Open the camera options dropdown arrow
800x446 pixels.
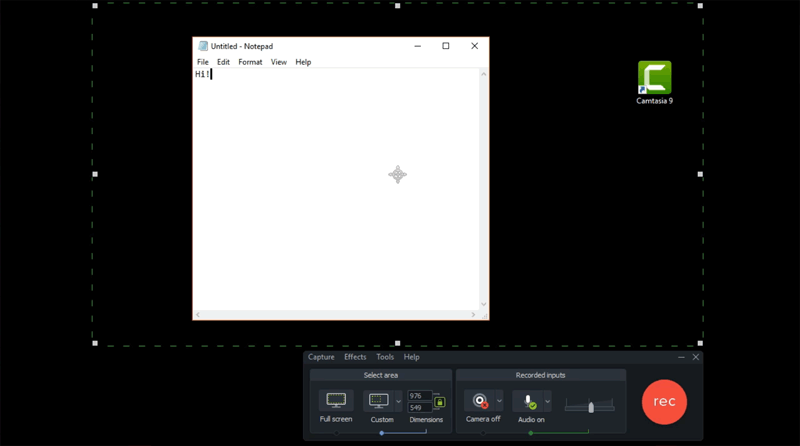click(498, 401)
